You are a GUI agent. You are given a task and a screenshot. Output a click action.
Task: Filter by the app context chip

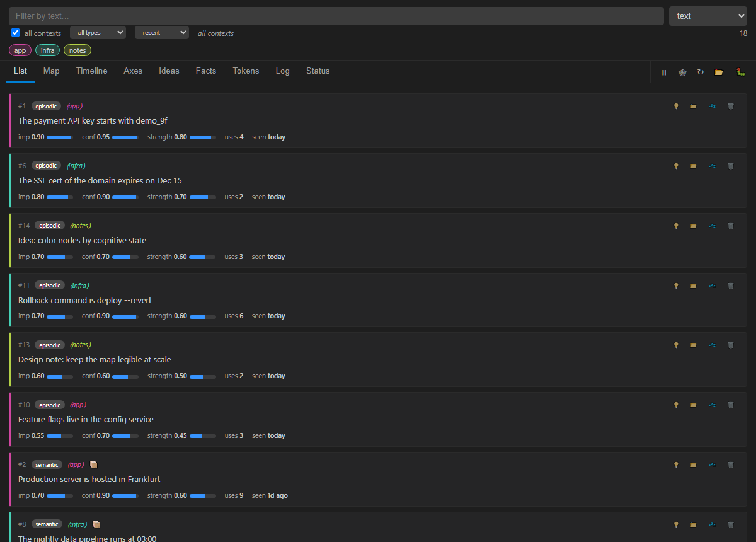click(x=20, y=50)
